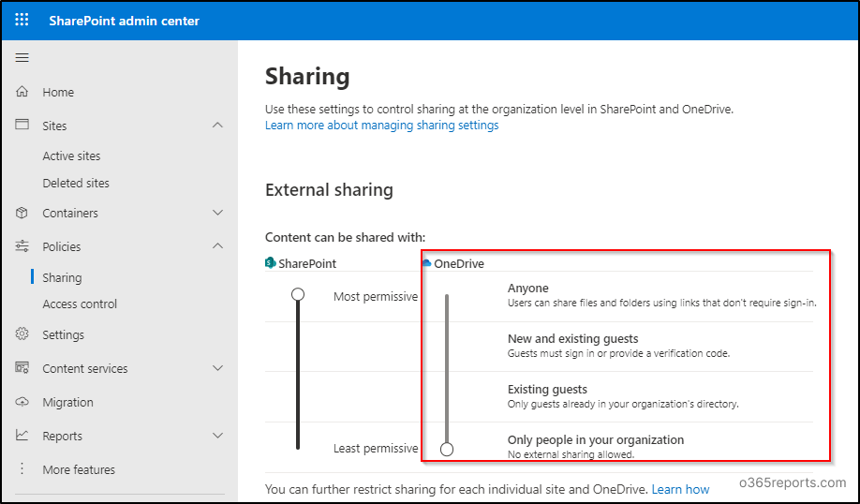Open More features in navigation
Image resolution: width=860 pixels, height=504 pixels.
click(79, 469)
